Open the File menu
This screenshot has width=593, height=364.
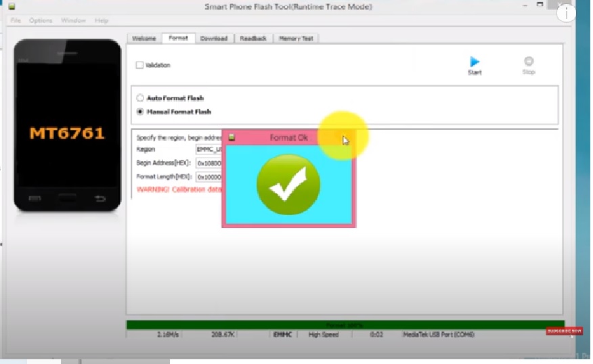(16, 20)
